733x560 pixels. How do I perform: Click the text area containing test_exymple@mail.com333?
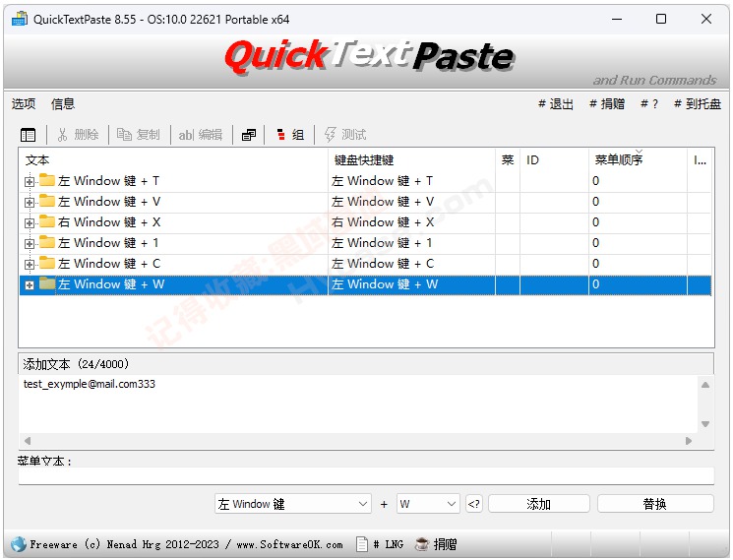tap(358, 404)
